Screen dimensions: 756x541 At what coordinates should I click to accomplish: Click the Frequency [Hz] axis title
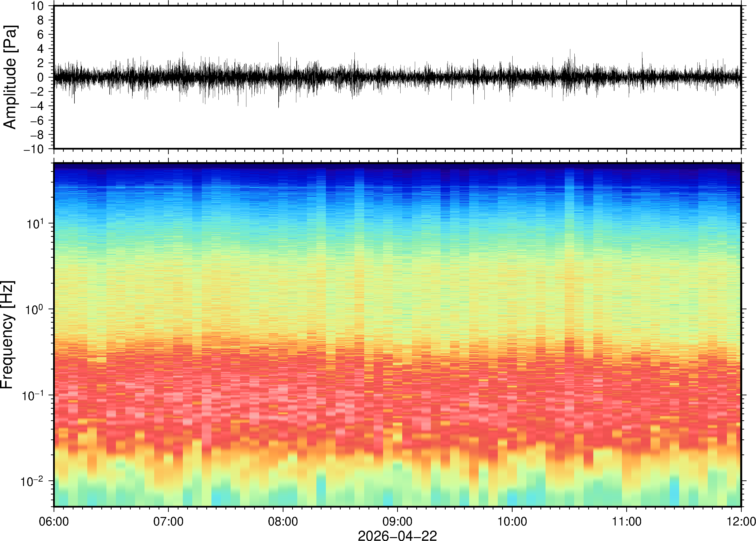7,335
